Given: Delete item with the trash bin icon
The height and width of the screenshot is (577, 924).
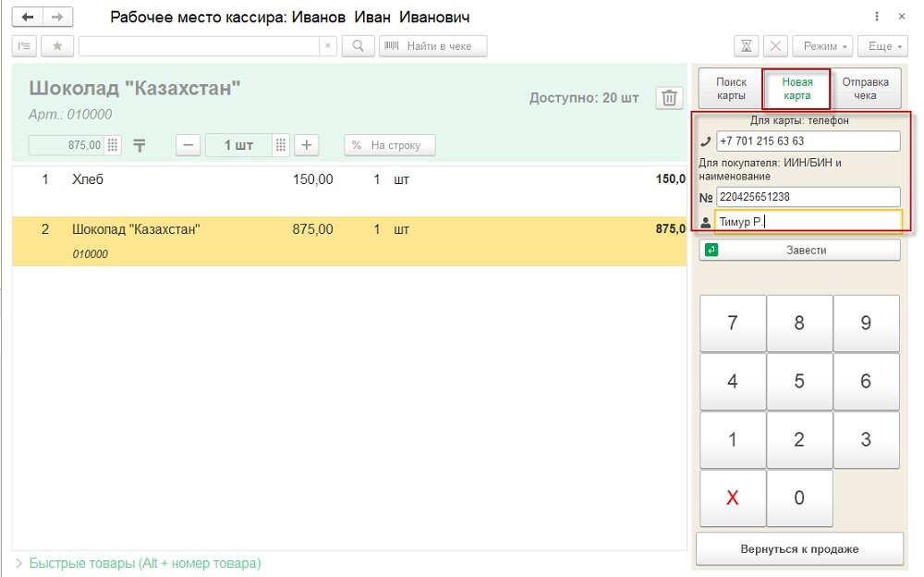Looking at the screenshot, I should (x=670, y=98).
